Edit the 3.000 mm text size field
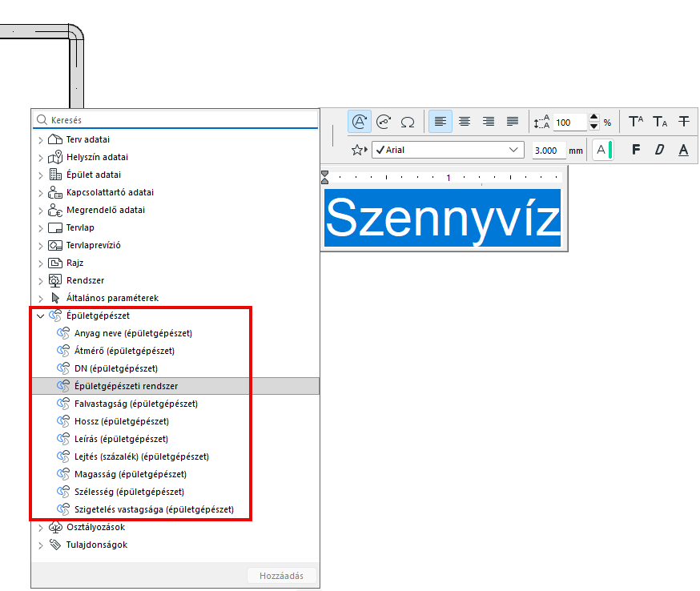 tap(549, 151)
